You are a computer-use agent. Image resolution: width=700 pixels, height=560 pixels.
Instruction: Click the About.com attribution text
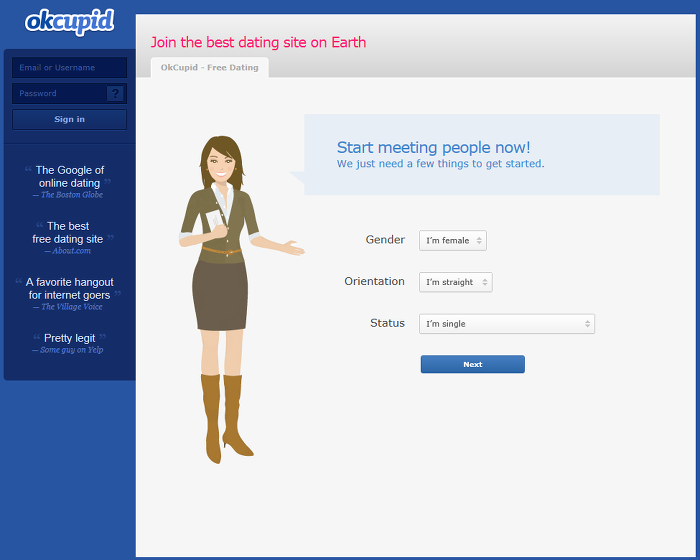pos(68,251)
